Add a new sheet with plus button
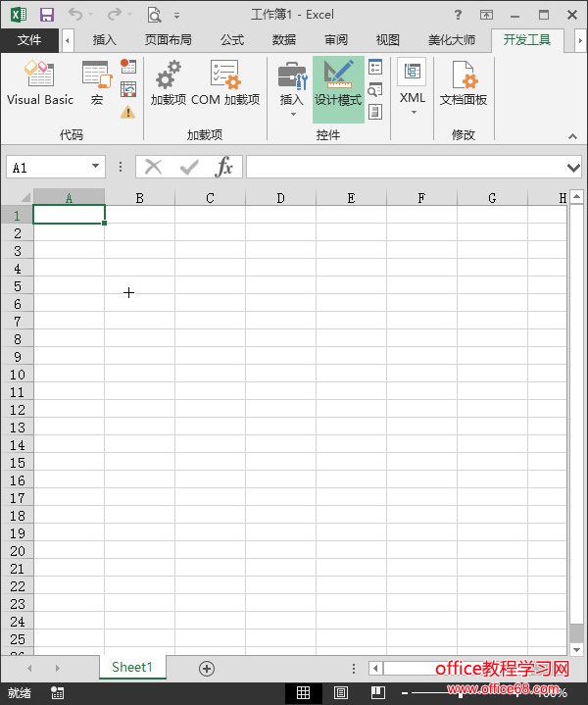Image resolution: width=588 pixels, height=705 pixels. [206, 668]
